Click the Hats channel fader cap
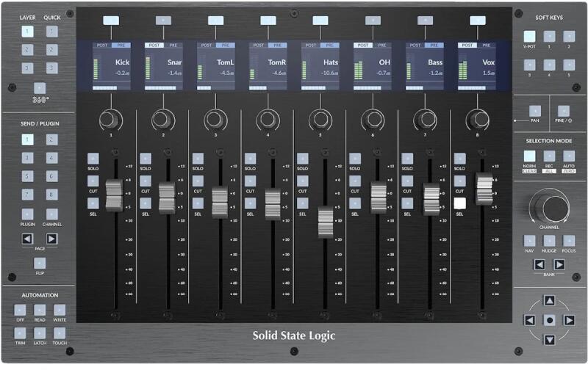 pyautogui.click(x=326, y=222)
